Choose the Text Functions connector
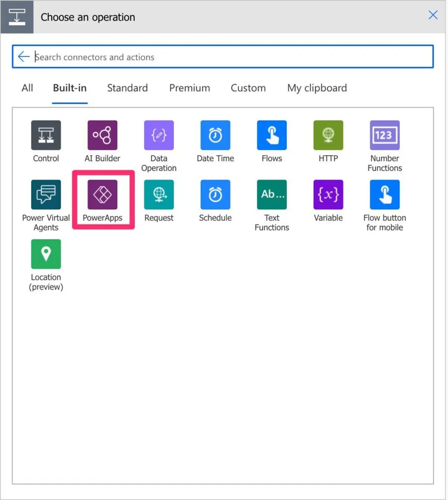 (272, 195)
